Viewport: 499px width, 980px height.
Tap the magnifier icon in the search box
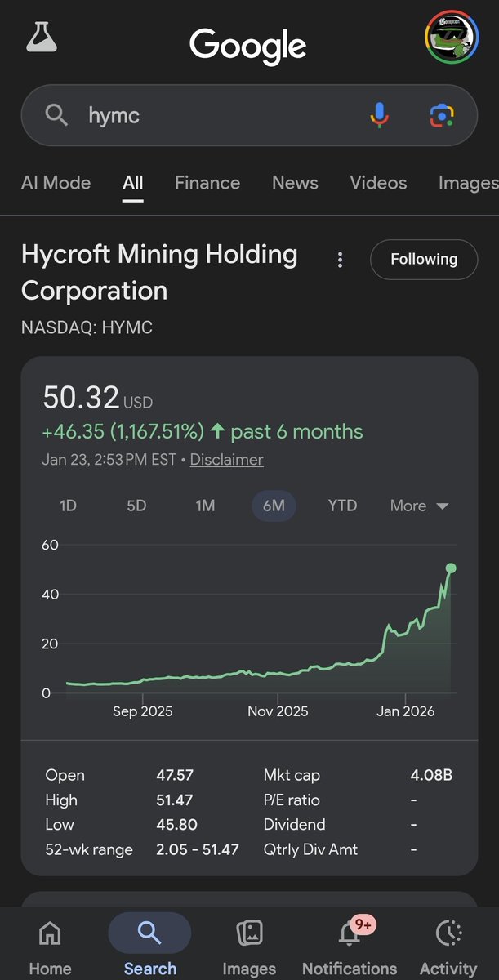[x=56, y=115]
